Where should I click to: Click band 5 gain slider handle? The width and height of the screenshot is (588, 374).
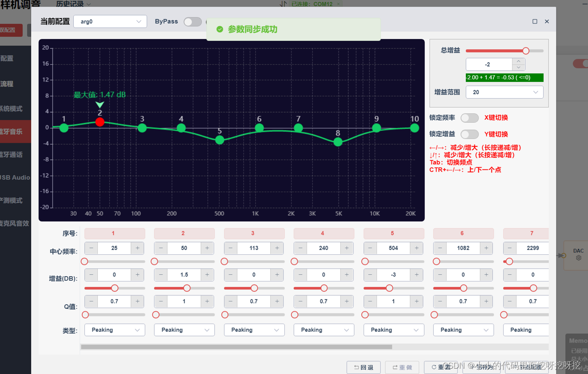click(389, 288)
